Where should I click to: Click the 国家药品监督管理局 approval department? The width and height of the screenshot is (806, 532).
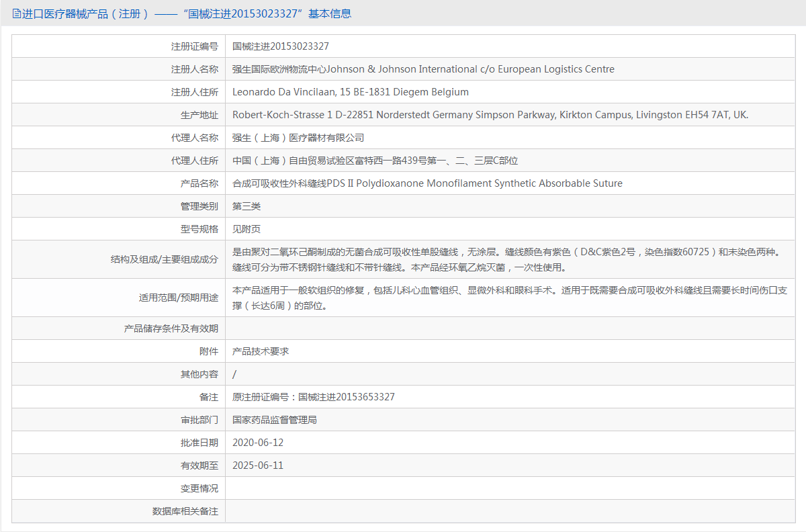point(275,420)
